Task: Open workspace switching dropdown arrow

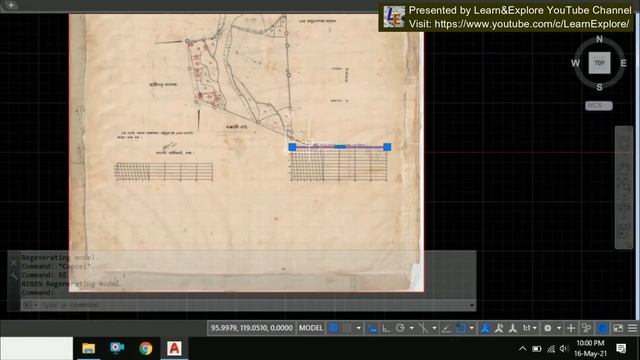Action: (x=559, y=328)
